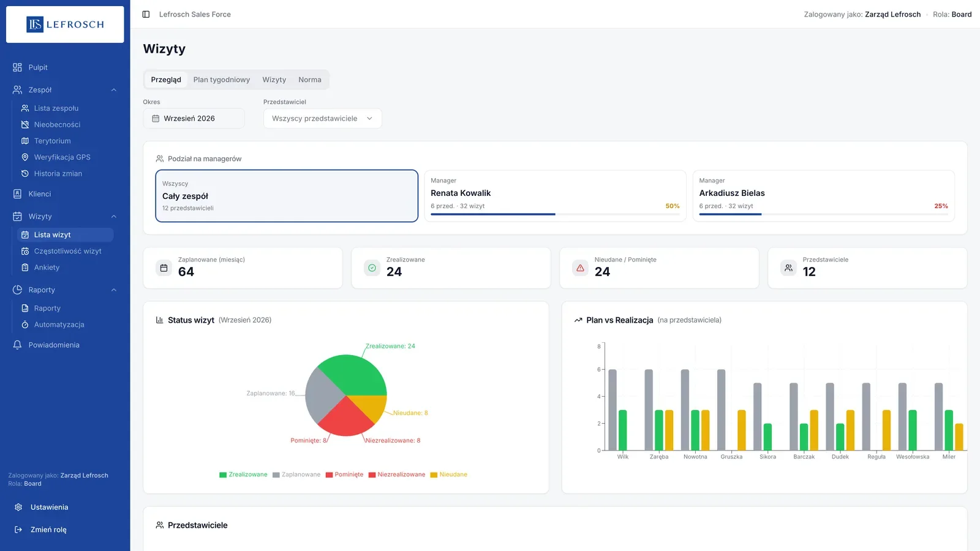Select manager Arkadiusz Bielas card
The image size is (980, 551).
(x=824, y=196)
